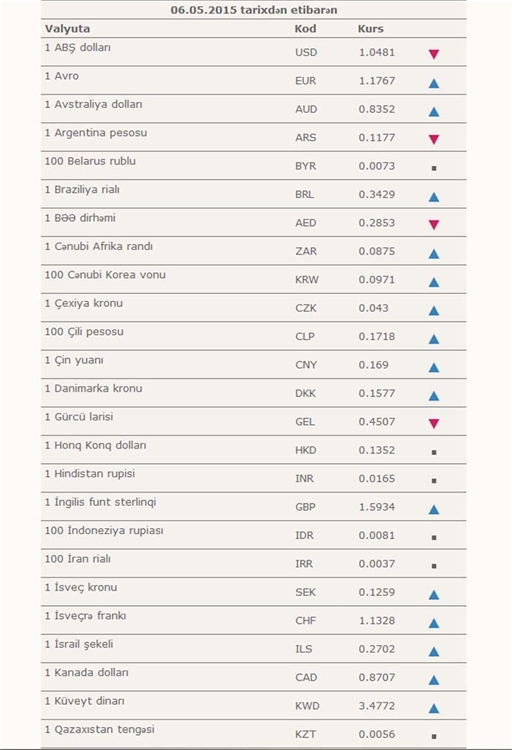Screen dimensions: 512x750
Task: Click the blue up arrow for CHF
Action: [434, 623]
